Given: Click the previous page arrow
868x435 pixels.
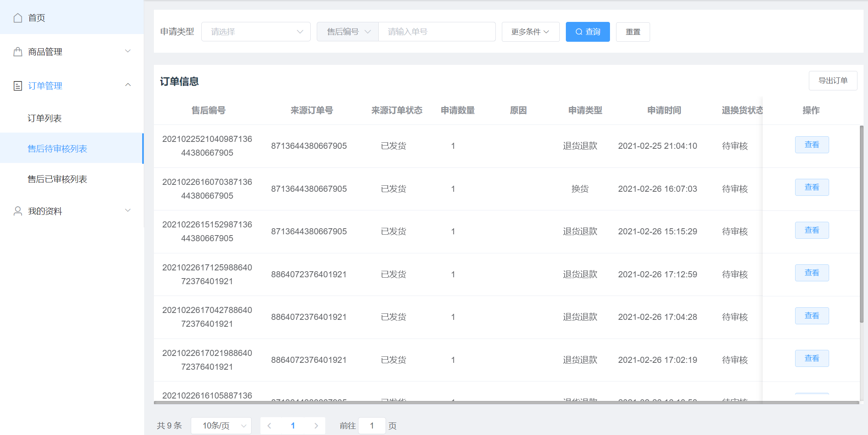Looking at the screenshot, I should click(269, 426).
